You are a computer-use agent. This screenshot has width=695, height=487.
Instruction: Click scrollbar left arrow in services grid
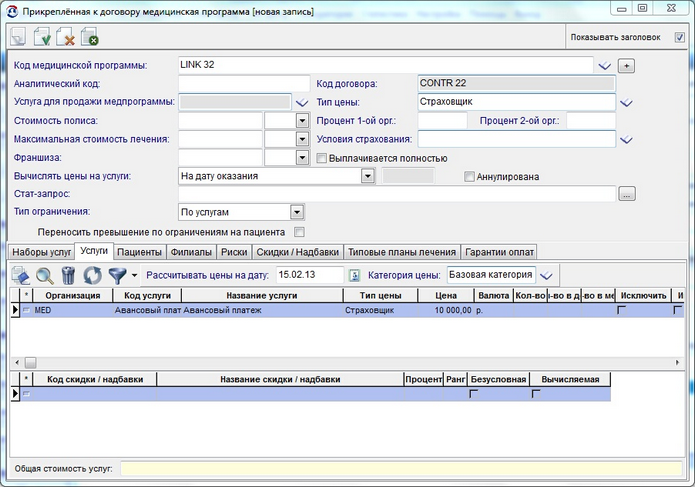pyautogui.click(x=17, y=362)
